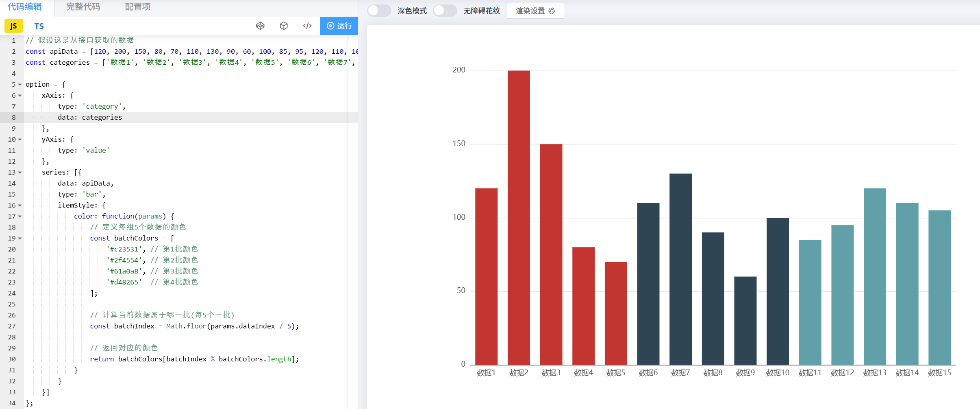Screen dimensions: 980x409
Task: Collapse the yAxis block at line 10
Action: pos(20,140)
